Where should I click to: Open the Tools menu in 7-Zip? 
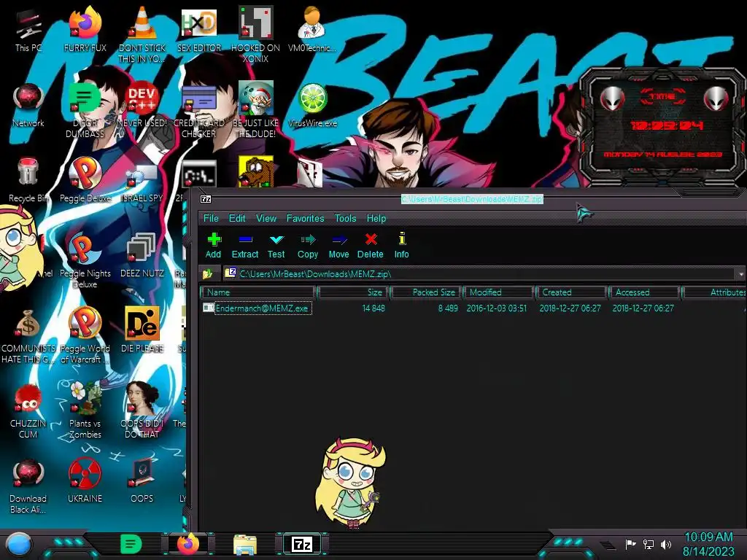[345, 218]
